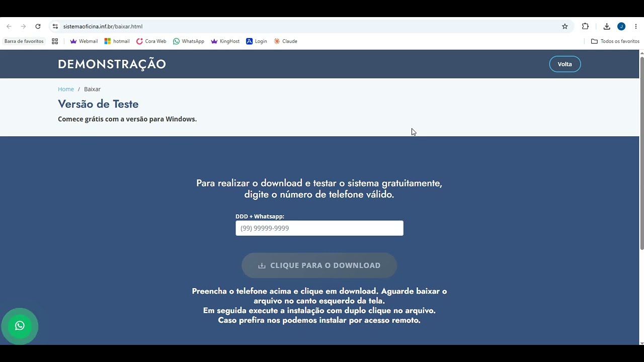Open the apps grid in bookmarks bar

55,41
